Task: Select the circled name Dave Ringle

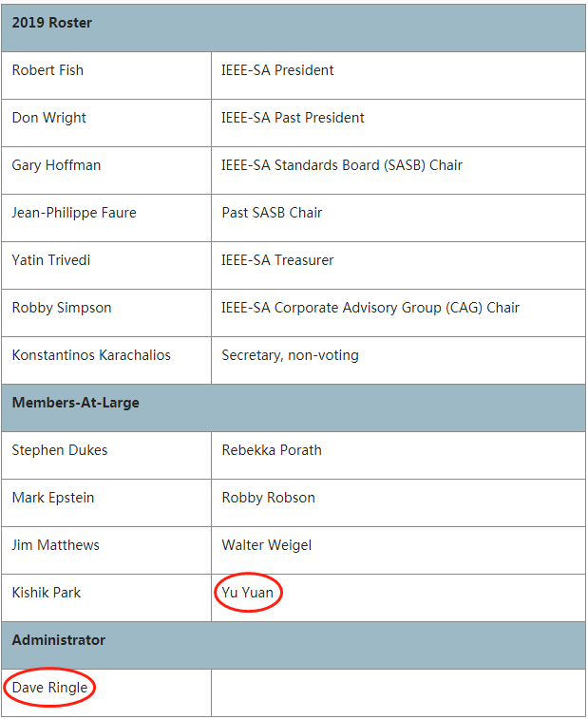Action: click(x=49, y=688)
